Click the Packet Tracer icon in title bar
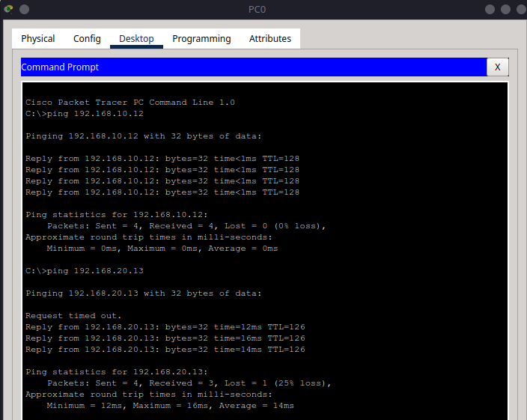Screen dimensions: 527x420 pyautogui.click(x=8, y=9)
